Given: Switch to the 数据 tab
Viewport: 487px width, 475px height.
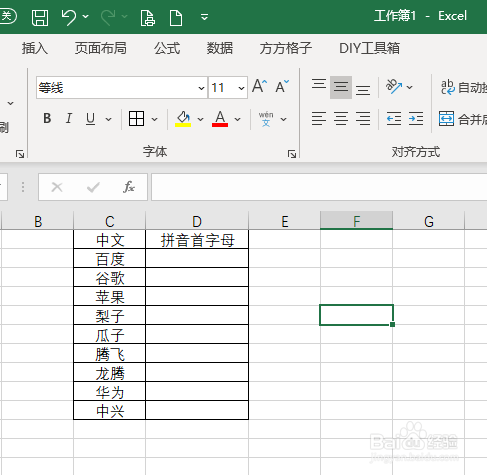Looking at the screenshot, I should coord(220,48).
